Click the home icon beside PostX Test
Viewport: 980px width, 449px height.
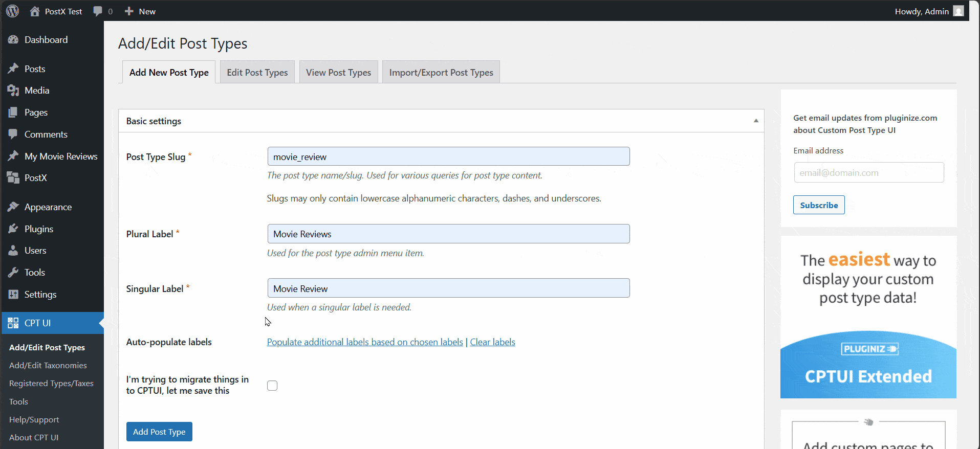pyautogui.click(x=35, y=11)
